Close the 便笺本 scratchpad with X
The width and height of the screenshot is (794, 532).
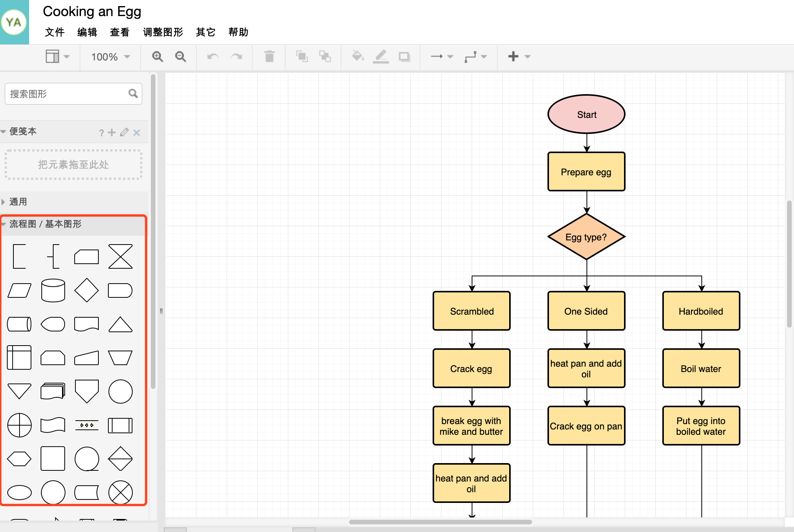(x=137, y=133)
